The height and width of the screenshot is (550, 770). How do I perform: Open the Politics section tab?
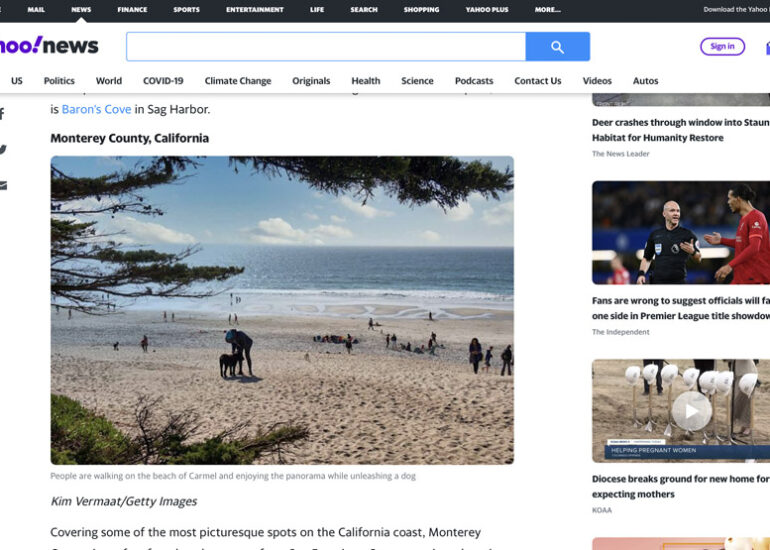coord(59,81)
